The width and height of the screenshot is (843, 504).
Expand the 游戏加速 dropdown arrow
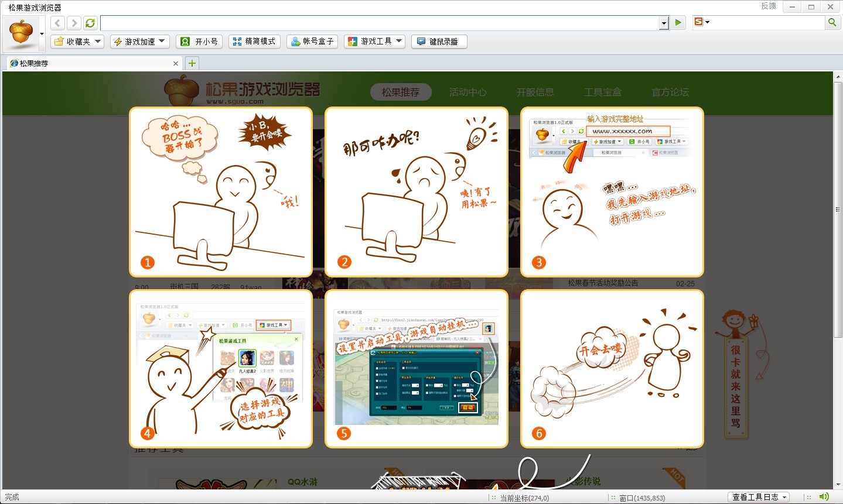pos(162,42)
